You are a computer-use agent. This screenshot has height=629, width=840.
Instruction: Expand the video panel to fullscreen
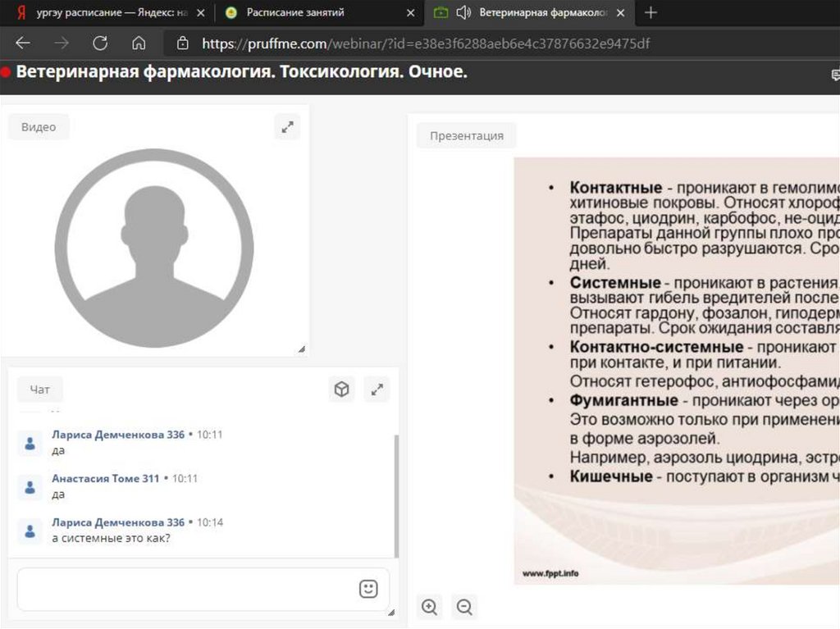[287, 127]
